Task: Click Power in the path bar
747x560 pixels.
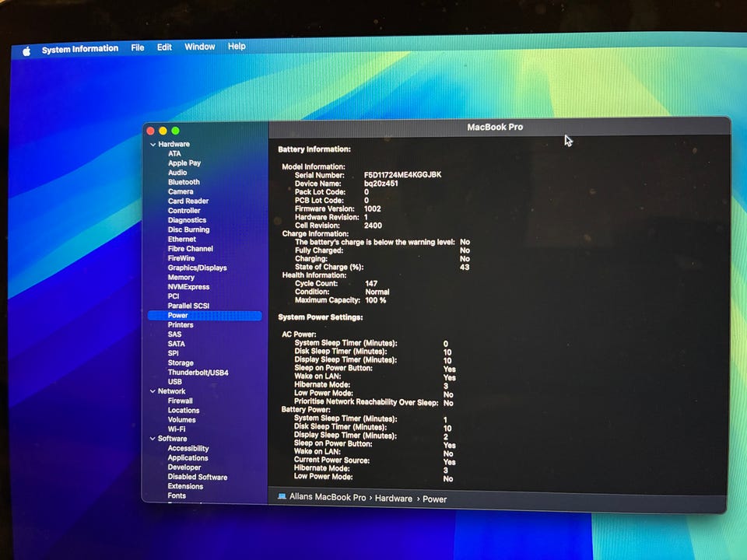Action: coord(434,499)
